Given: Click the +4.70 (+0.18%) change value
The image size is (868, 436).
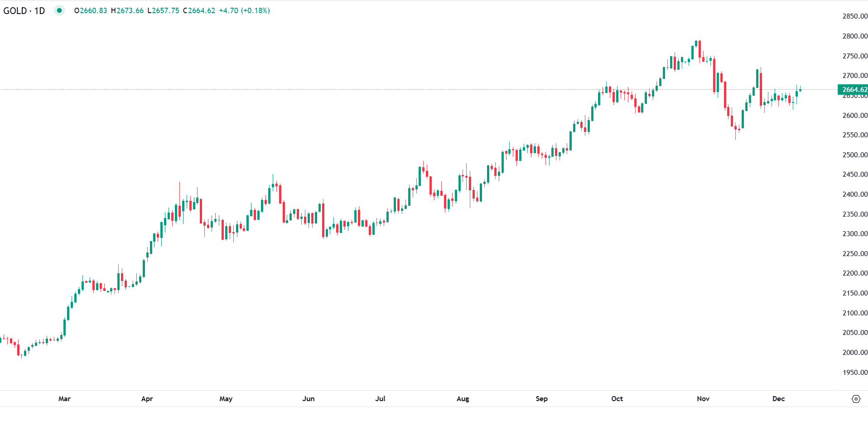Looking at the screenshot, I should click(x=244, y=10).
